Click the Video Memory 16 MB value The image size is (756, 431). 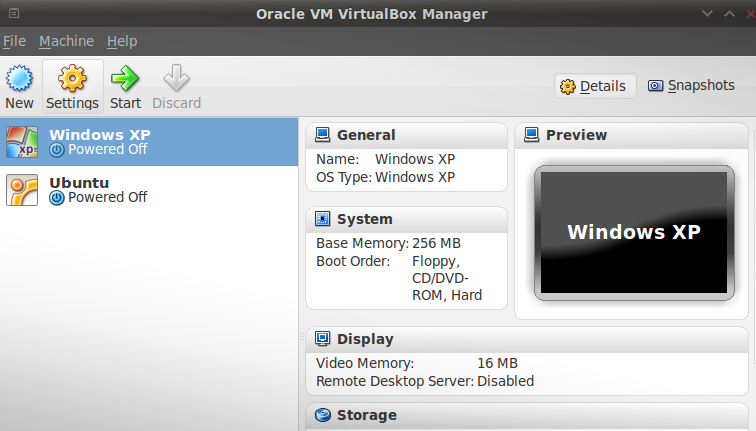[497, 363]
